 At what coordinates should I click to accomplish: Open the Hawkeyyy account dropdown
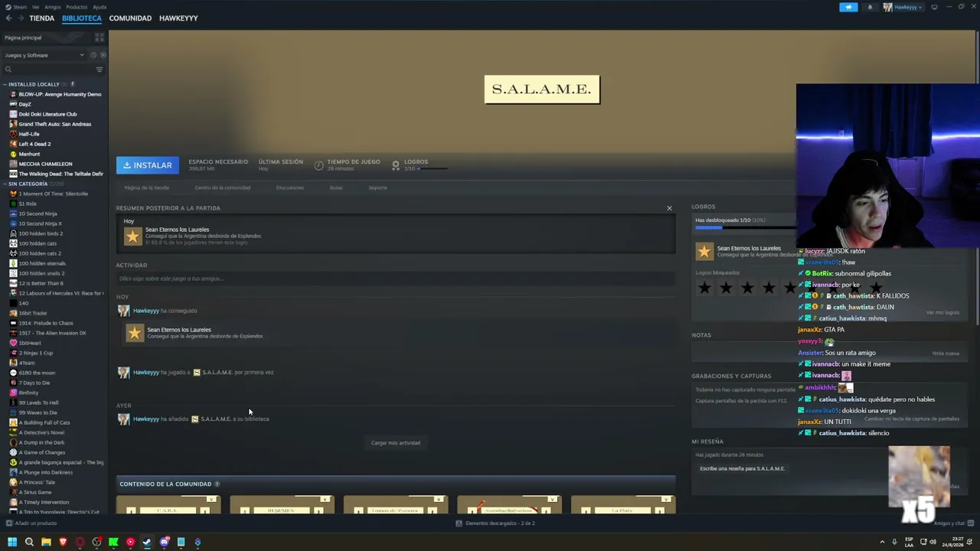[x=903, y=7]
